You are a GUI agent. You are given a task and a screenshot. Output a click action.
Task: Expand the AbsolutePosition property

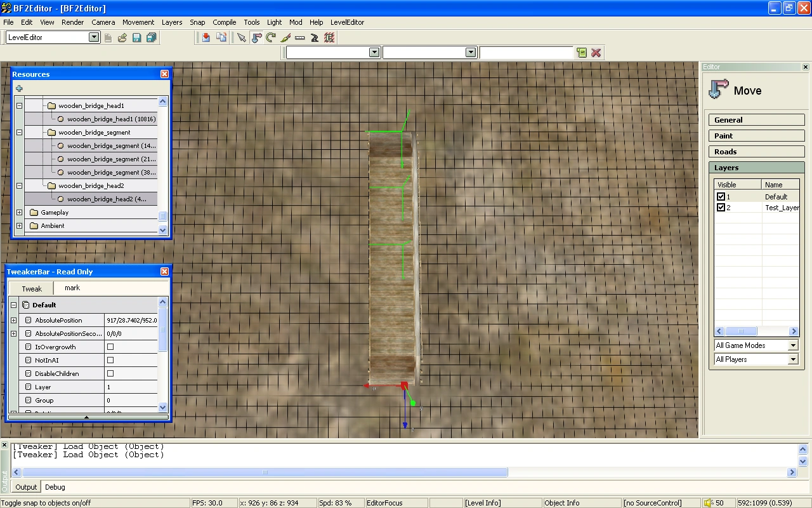click(13, 320)
